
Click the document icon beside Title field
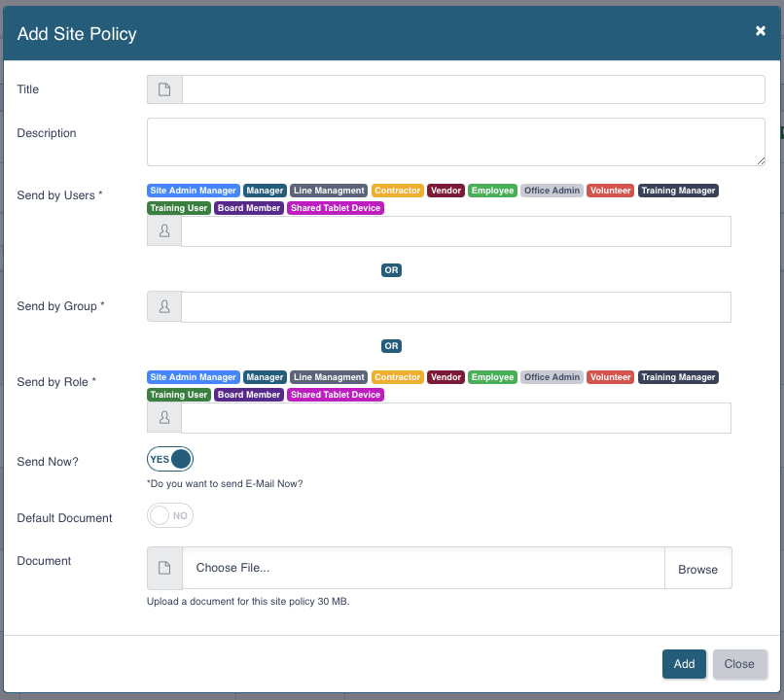tap(164, 89)
